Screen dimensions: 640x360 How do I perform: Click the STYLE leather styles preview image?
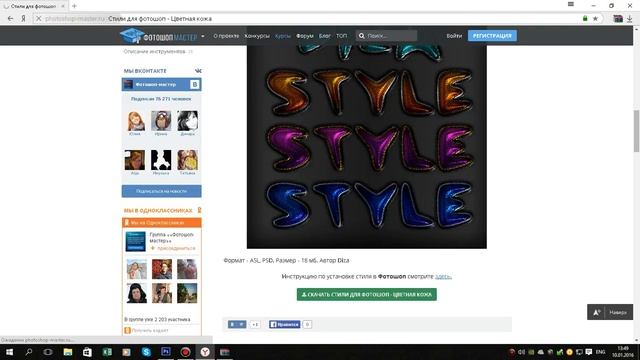pos(367,147)
